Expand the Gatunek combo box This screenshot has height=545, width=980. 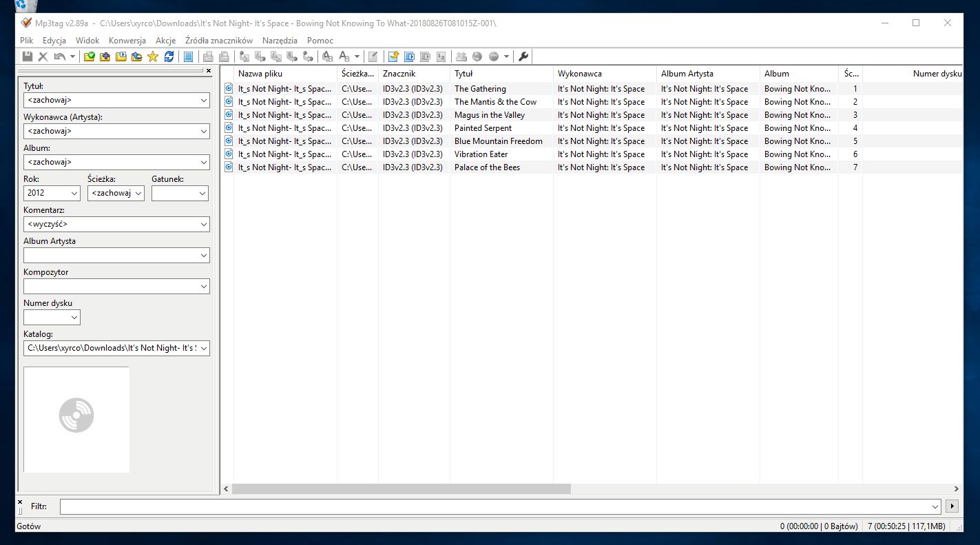pos(202,194)
